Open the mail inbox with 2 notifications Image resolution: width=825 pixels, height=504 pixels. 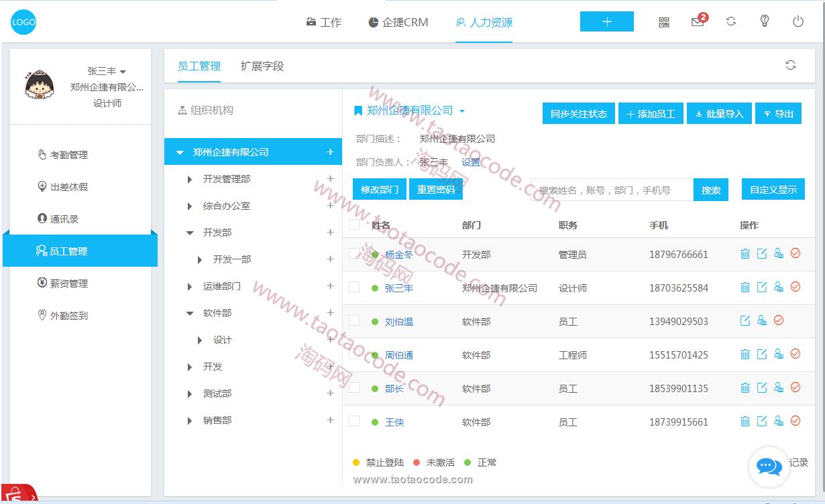coord(698,22)
